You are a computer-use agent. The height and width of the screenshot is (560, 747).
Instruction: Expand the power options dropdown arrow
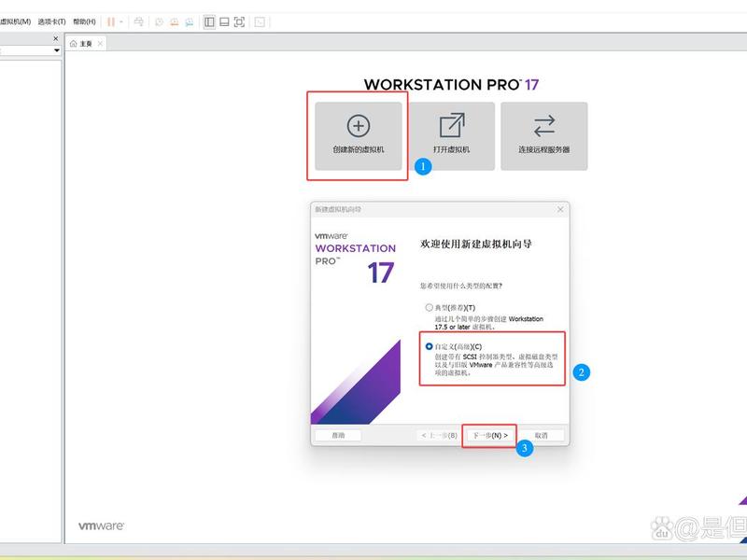121,21
